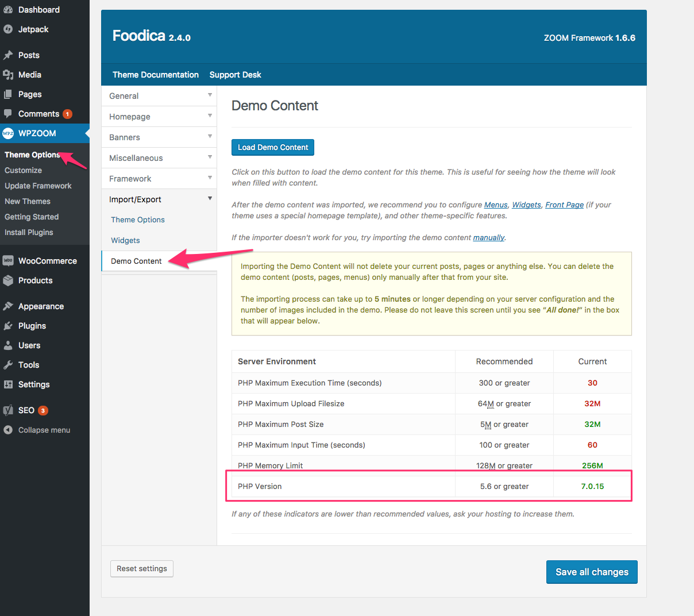This screenshot has width=694, height=616.
Task: Click the Collapse menu arrow icon
Action: [x=8, y=430]
